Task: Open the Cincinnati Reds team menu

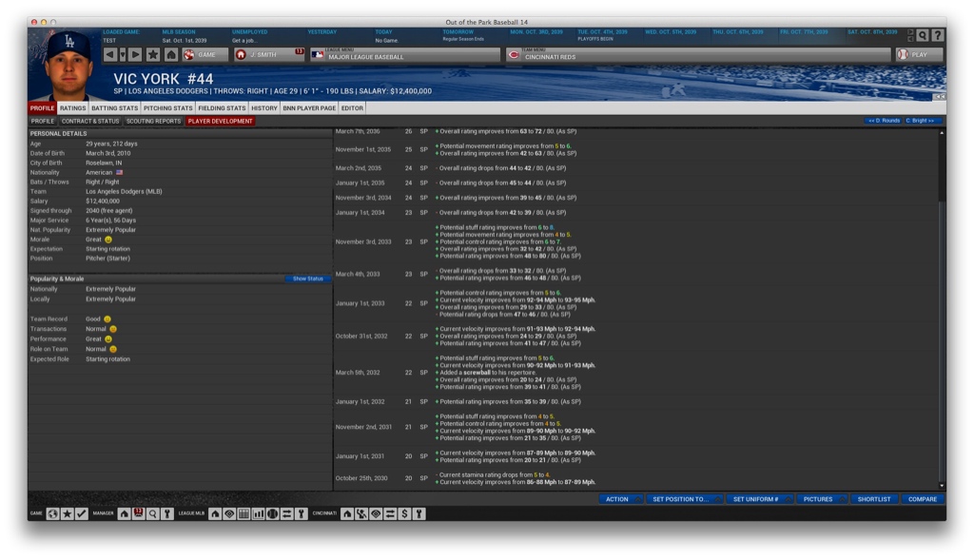Action: pyautogui.click(x=697, y=54)
